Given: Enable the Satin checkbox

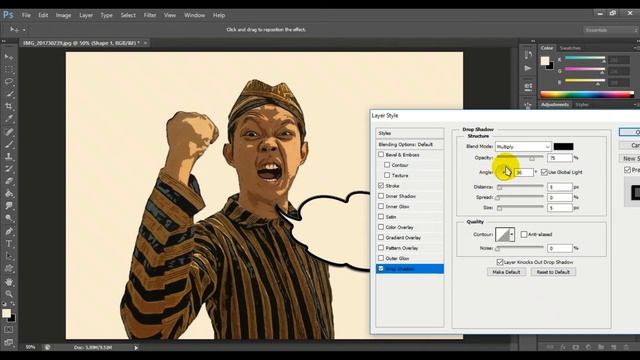Looking at the screenshot, I should pyautogui.click(x=381, y=217).
